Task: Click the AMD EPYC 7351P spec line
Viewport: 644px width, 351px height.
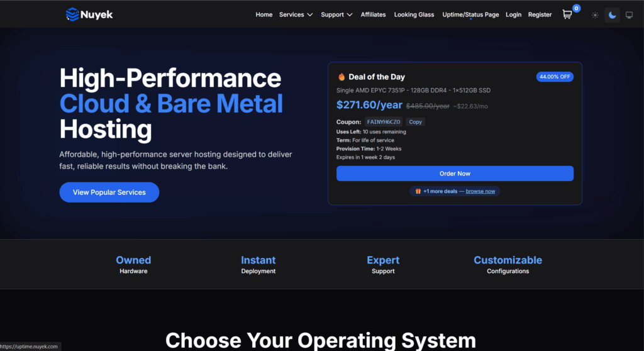Action: click(413, 91)
